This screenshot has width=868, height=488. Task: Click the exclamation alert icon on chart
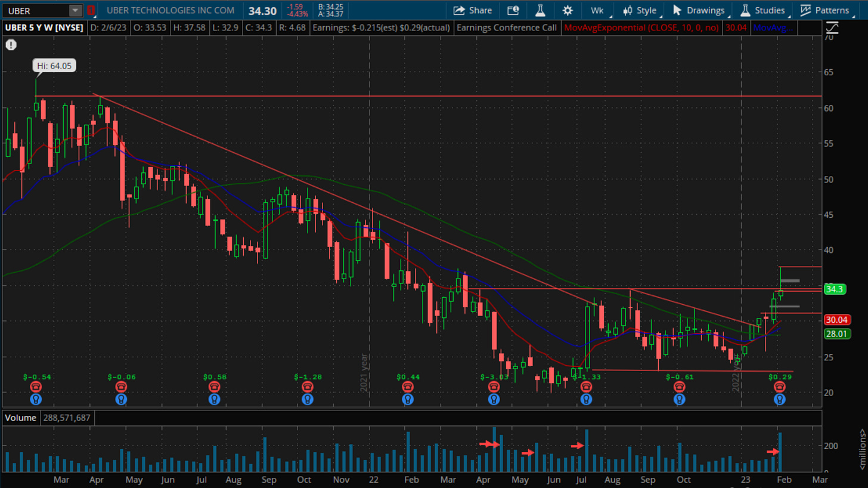coord(10,45)
